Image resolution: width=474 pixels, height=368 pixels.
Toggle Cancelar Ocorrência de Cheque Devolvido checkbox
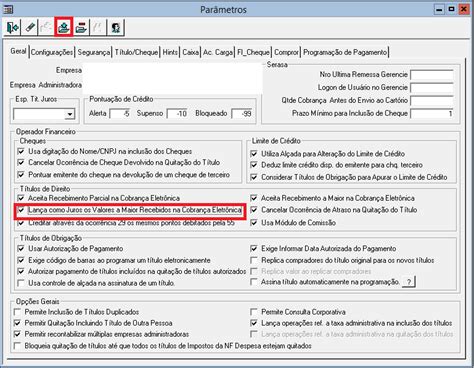click(x=21, y=162)
